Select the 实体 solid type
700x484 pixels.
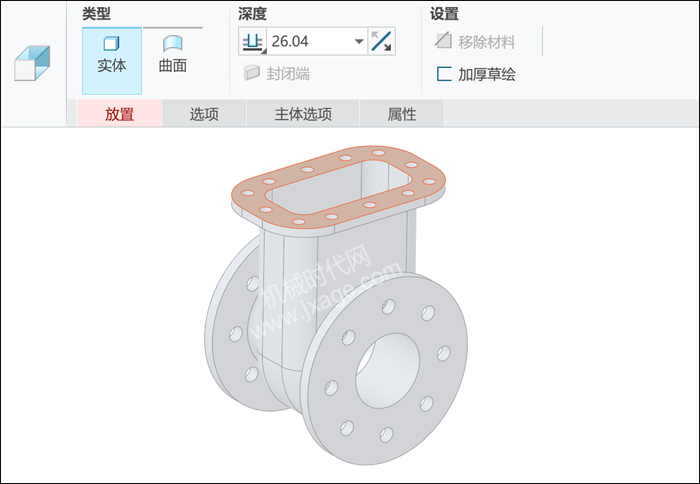tap(112, 61)
